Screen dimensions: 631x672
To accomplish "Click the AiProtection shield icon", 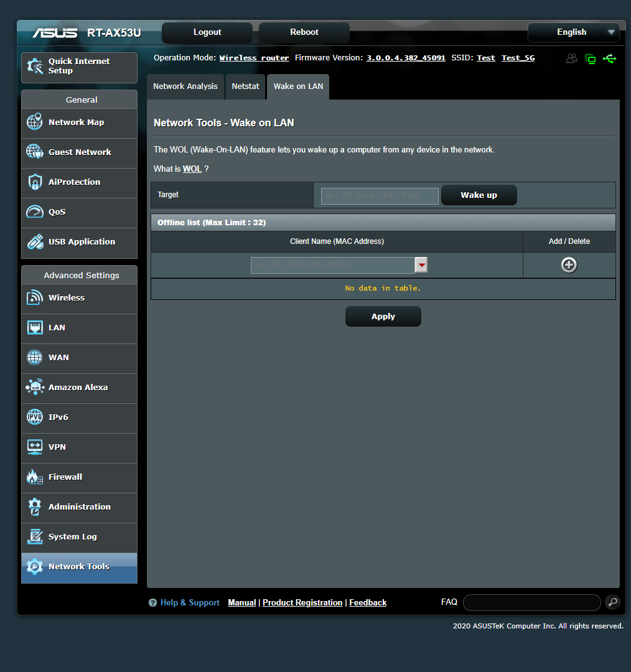I will (x=35, y=182).
